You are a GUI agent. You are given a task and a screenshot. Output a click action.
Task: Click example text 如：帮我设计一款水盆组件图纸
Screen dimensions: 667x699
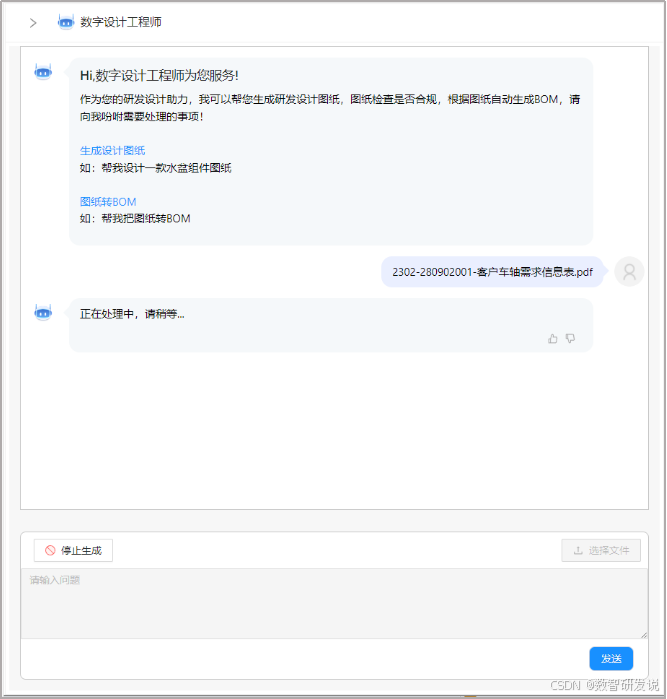(156, 168)
